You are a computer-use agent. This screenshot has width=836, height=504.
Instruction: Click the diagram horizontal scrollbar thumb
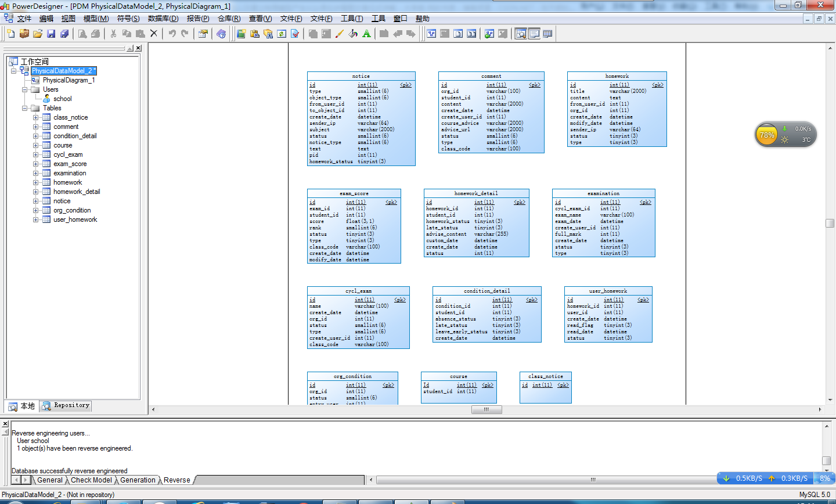pyautogui.click(x=487, y=409)
